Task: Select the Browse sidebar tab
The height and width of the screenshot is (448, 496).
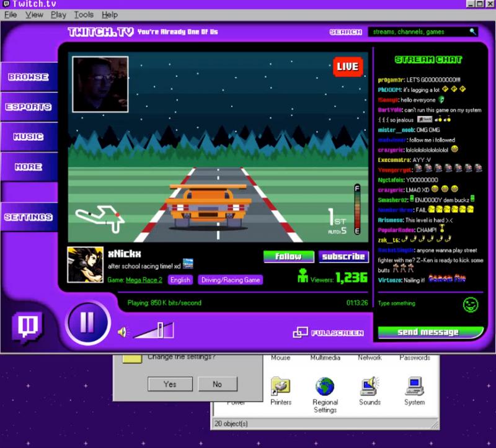Action: click(29, 77)
